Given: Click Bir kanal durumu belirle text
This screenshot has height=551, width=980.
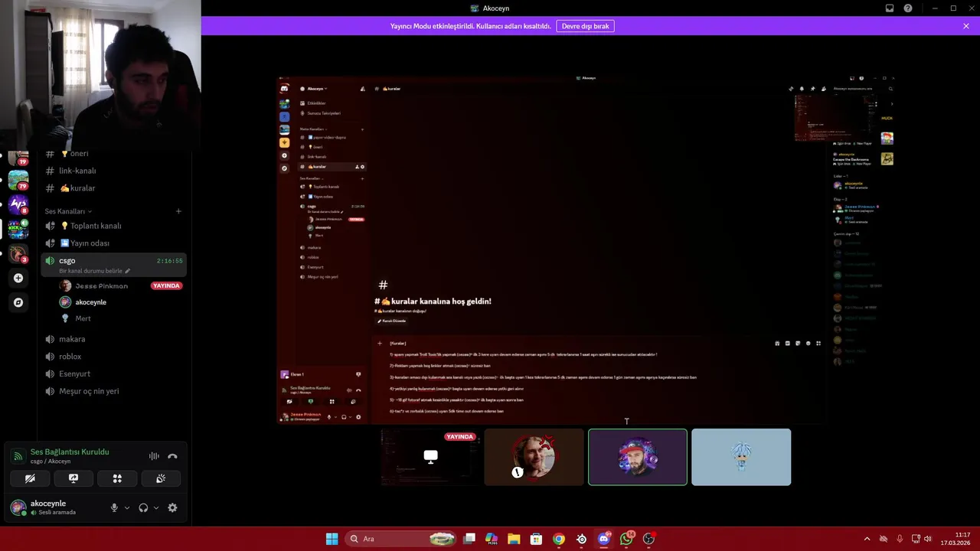Looking at the screenshot, I should point(91,271).
